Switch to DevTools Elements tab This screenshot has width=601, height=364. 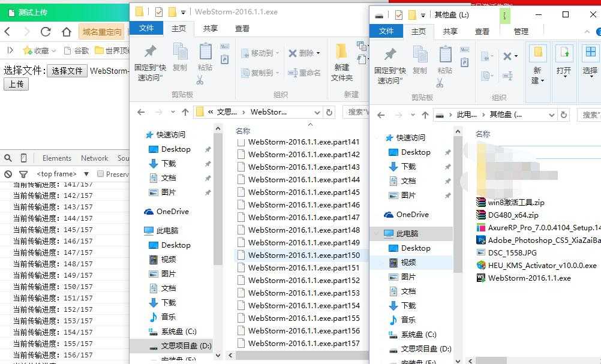(57, 158)
